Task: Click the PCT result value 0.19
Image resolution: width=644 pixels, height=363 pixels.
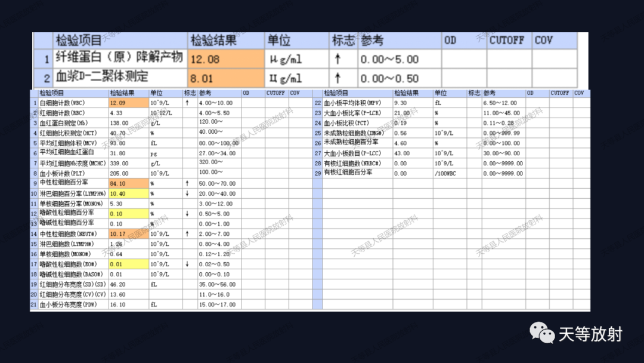Action: 401,123
